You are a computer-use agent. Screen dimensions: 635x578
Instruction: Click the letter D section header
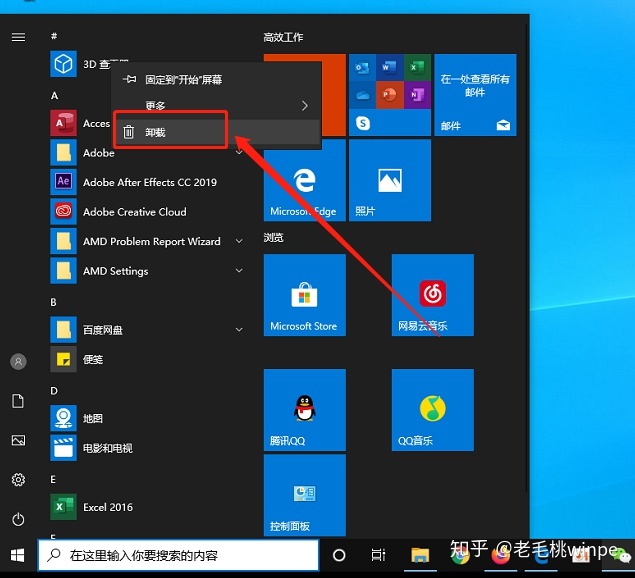point(54,391)
